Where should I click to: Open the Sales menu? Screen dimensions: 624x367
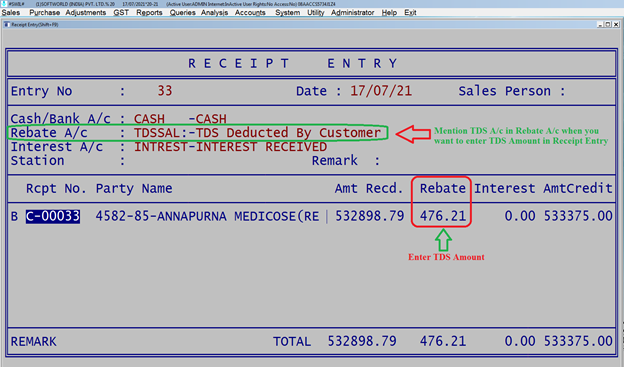11,12
